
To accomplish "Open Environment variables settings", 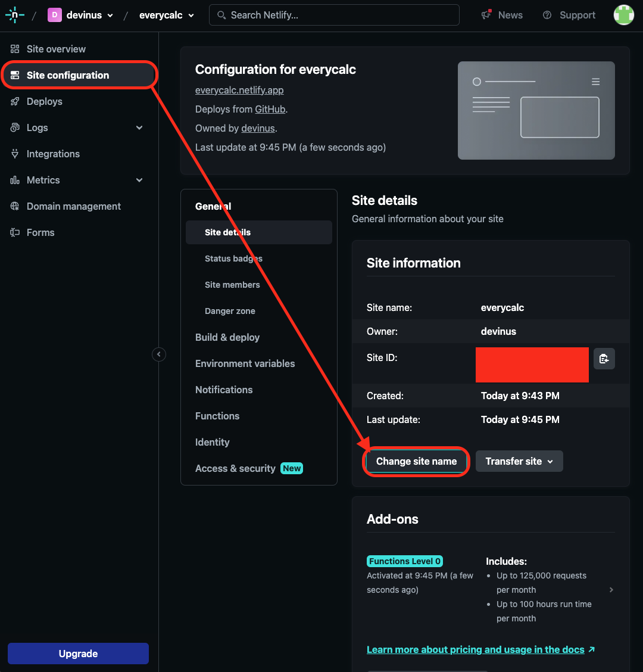I will (245, 363).
